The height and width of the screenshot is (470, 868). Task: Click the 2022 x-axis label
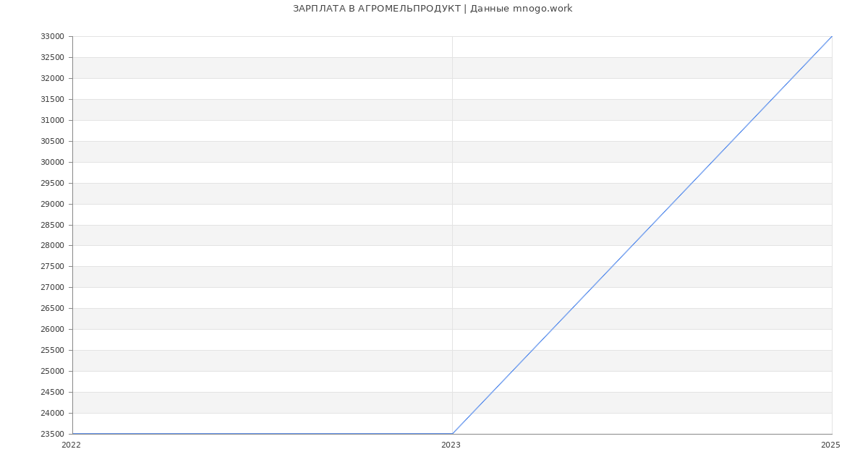coord(71,445)
